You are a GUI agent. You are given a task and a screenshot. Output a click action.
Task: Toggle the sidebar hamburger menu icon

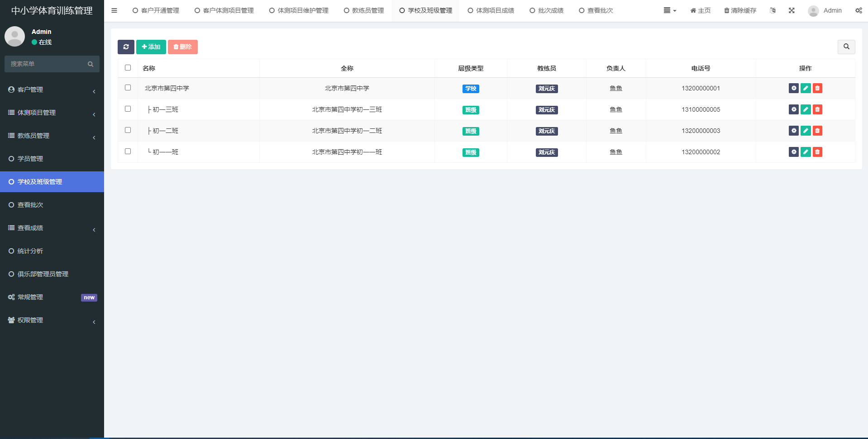tap(114, 10)
